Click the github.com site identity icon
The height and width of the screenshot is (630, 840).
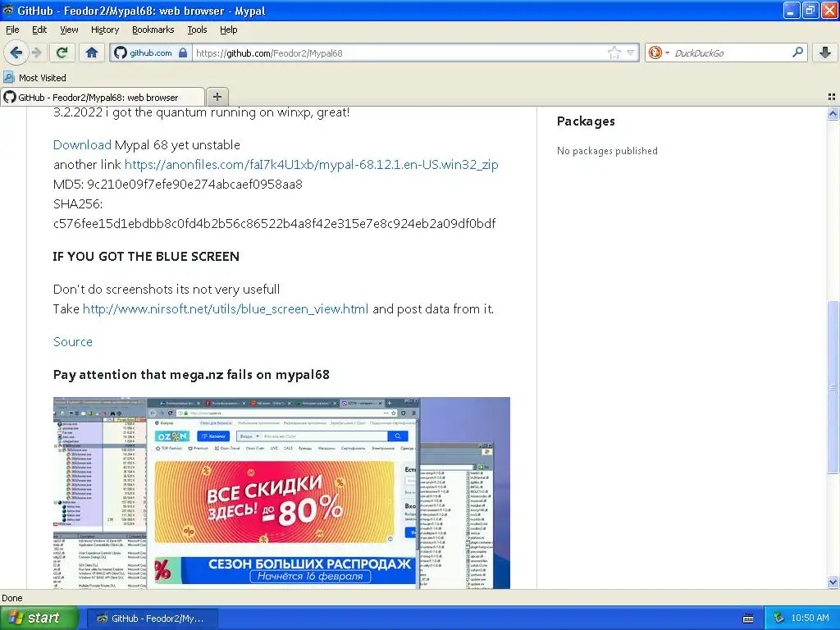tap(121, 52)
